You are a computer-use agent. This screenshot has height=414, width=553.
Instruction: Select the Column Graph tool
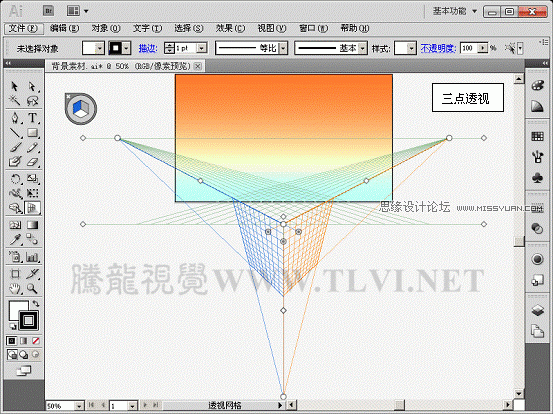[32, 257]
